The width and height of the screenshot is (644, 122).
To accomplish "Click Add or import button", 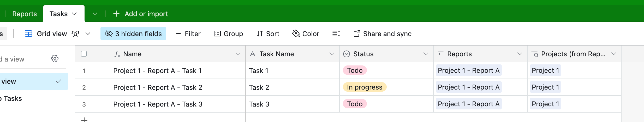I will [141, 14].
